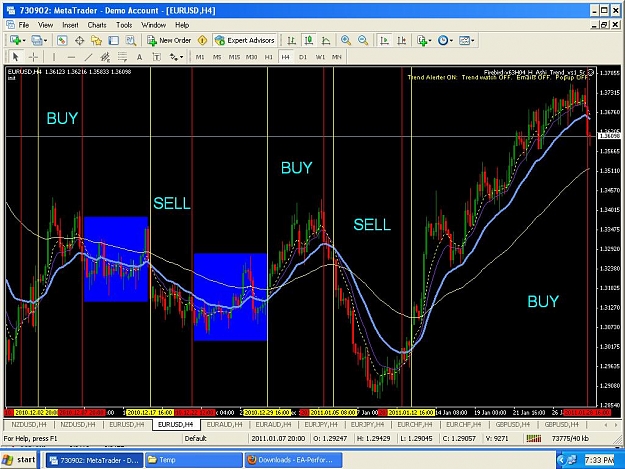The height and width of the screenshot is (469, 625).
Task: Open the Charts menu
Action: [97, 25]
